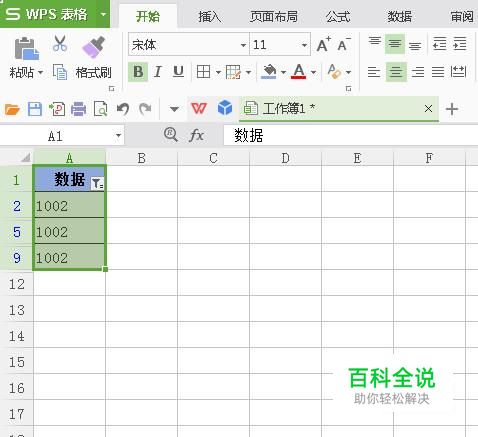Open file with folder icon
Image resolution: width=478 pixels, height=437 pixels.
(x=12, y=109)
